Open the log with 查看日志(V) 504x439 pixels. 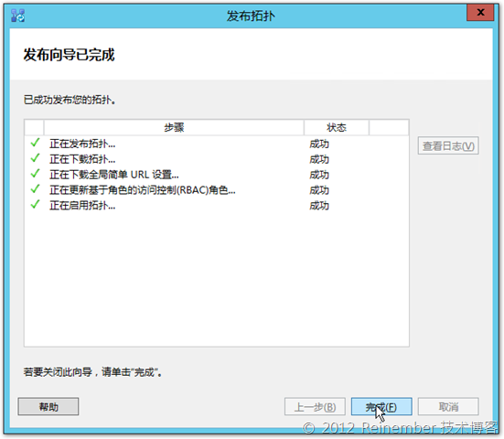(x=448, y=146)
